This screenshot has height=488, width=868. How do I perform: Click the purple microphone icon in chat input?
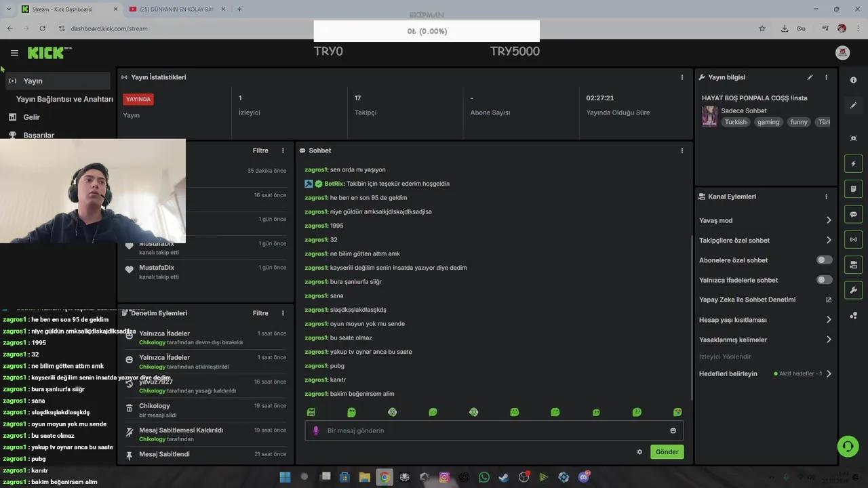(315, 430)
